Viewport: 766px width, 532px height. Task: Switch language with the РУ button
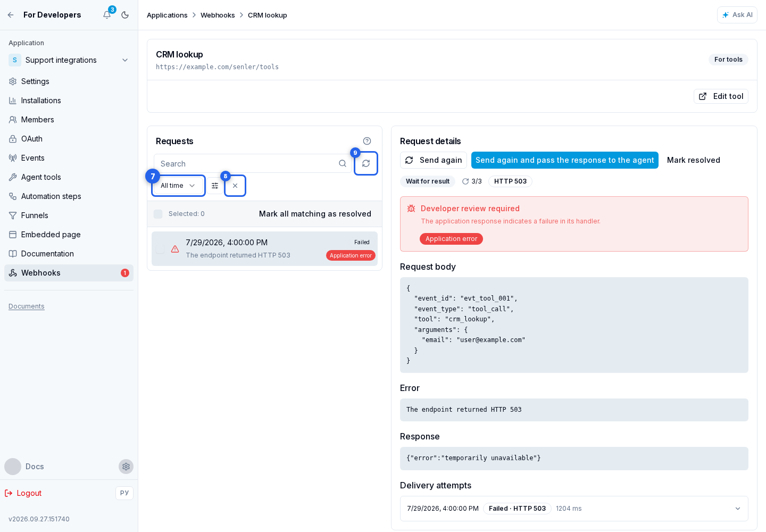tap(124, 493)
